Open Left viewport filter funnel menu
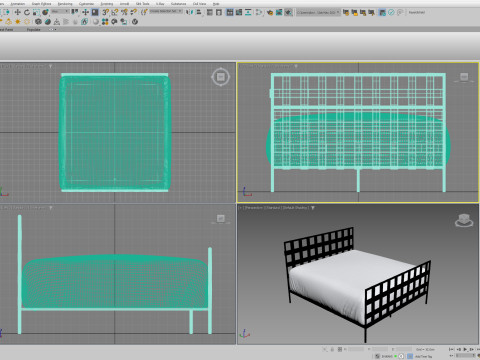480x360 pixels. (51, 208)
